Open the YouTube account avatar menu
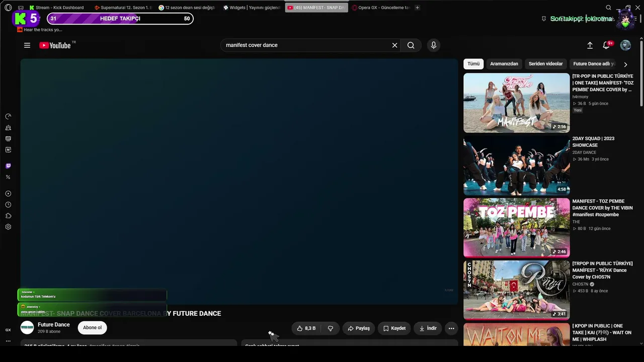This screenshot has width=644, height=362. coord(625,45)
